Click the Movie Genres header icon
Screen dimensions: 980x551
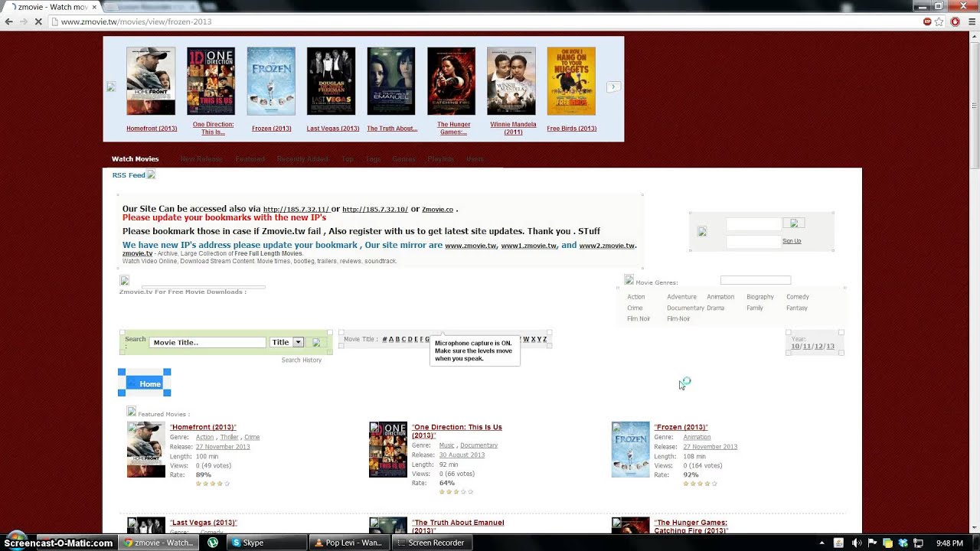[x=629, y=280]
